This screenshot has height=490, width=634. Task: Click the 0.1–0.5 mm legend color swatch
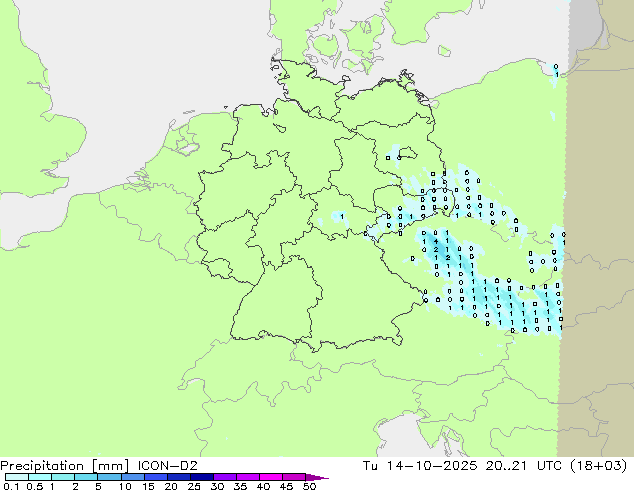(17, 477)
